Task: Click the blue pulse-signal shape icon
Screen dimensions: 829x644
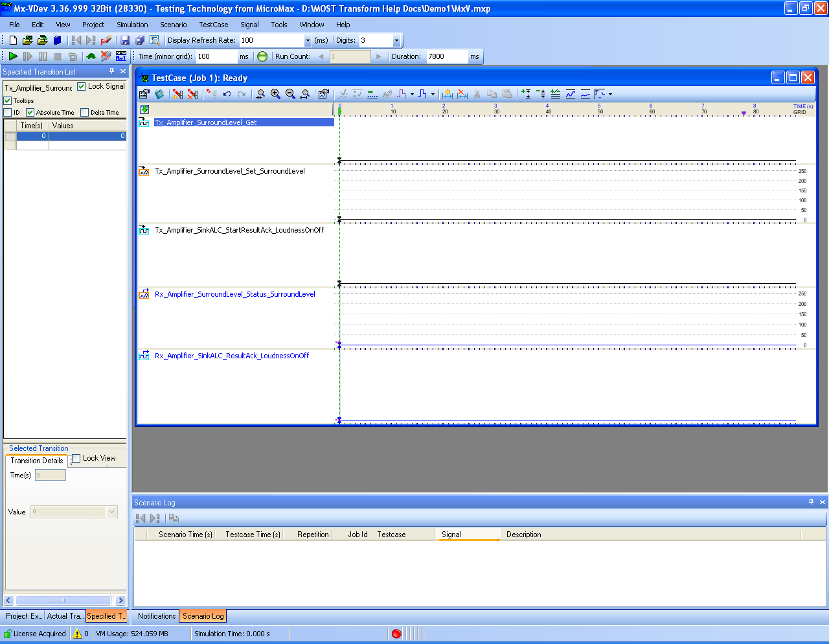Action: [422, 94]
